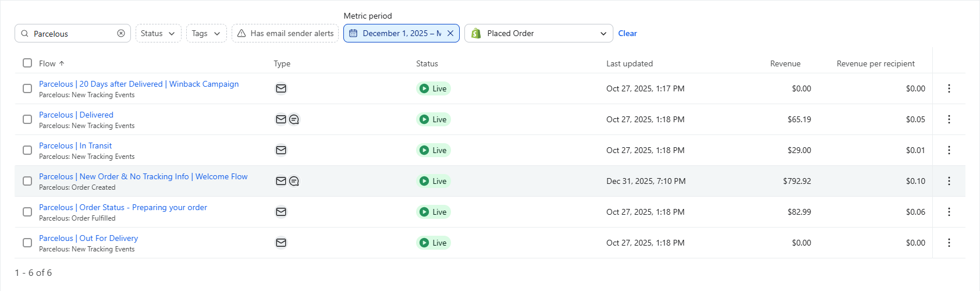This screenshot has height=291, width=980.
Task: Toggle Has email sender alerts filter
Action: (285, 33)
